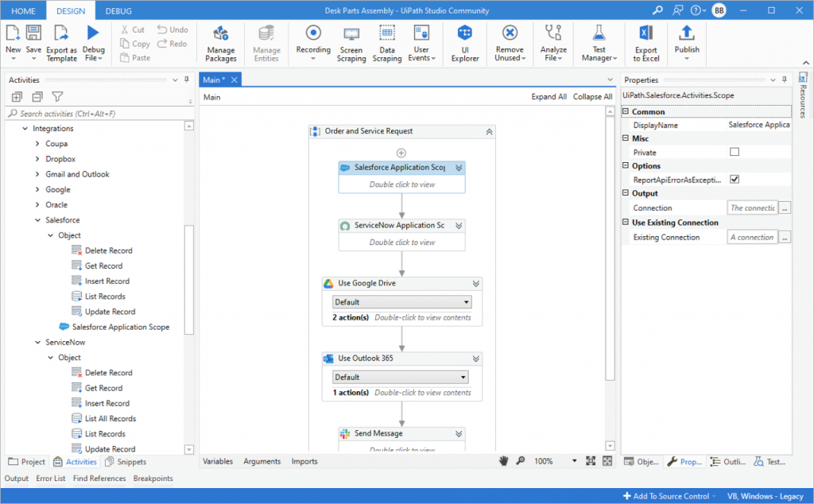Open Use Outlook 365 Default dropdown
The image size is (814, 504).
point(401,378)
